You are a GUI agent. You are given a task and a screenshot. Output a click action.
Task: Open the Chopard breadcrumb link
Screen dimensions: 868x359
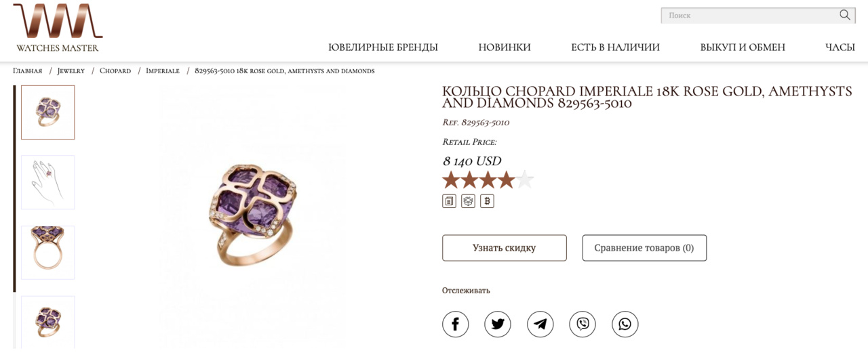point(115,71)
